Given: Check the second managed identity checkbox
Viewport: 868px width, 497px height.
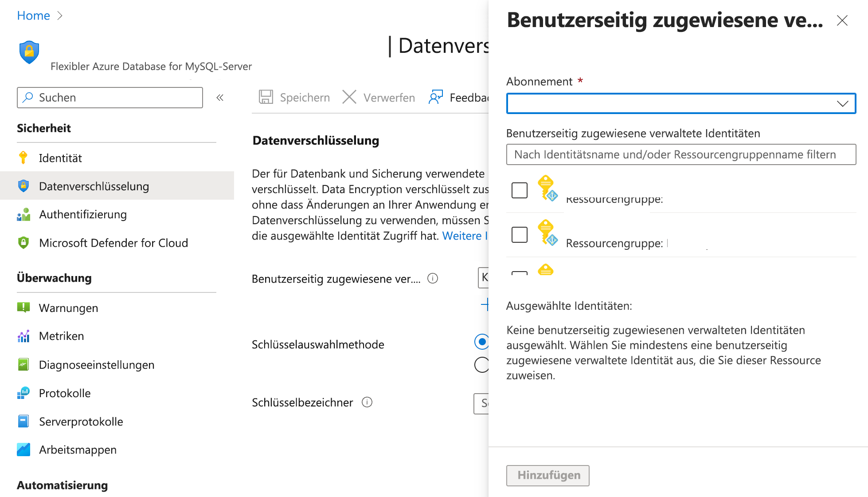Looking at the screenshot, I should pyautogui.click(x=519, y=234).
